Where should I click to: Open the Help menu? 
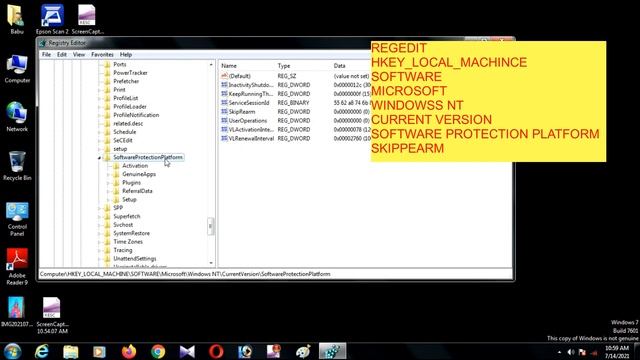[126, 54]
